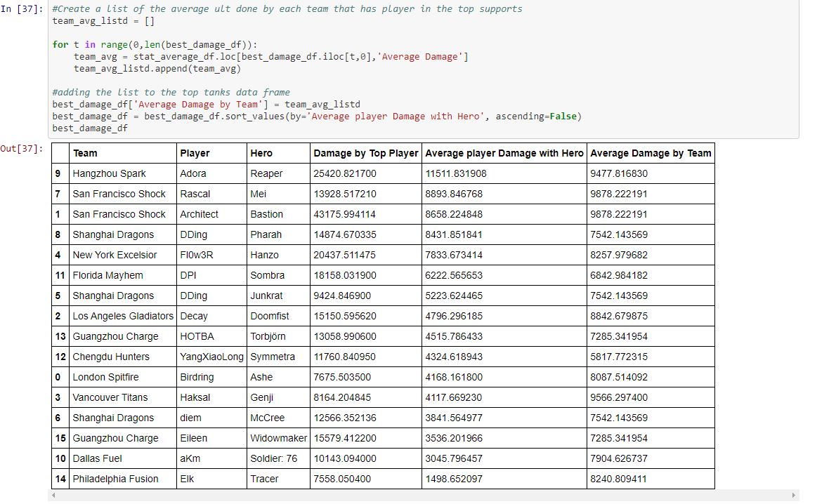
Task: Click 'Damage by Top Player' column header
Action: click(x=365, y=153)
